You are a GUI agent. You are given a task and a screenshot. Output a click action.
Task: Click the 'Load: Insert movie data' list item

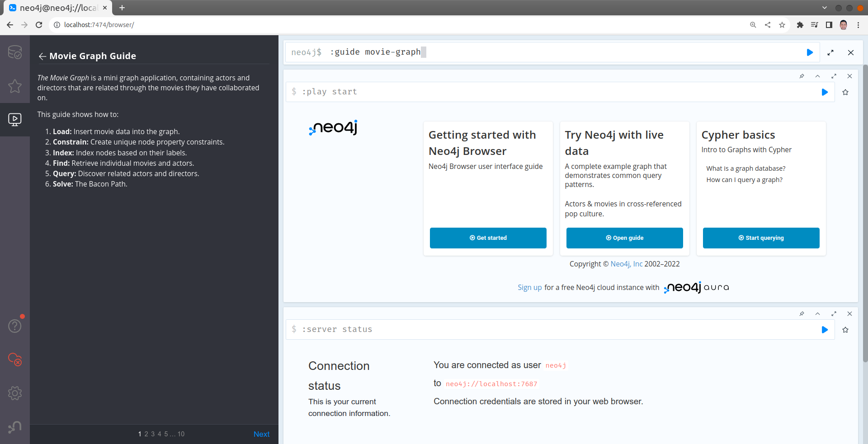(116, 131)
